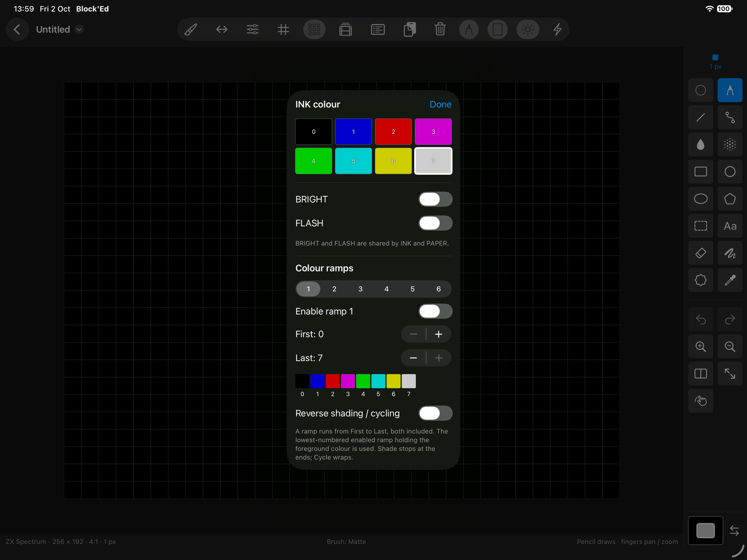Select red ink colour 2

pos(393,132)
